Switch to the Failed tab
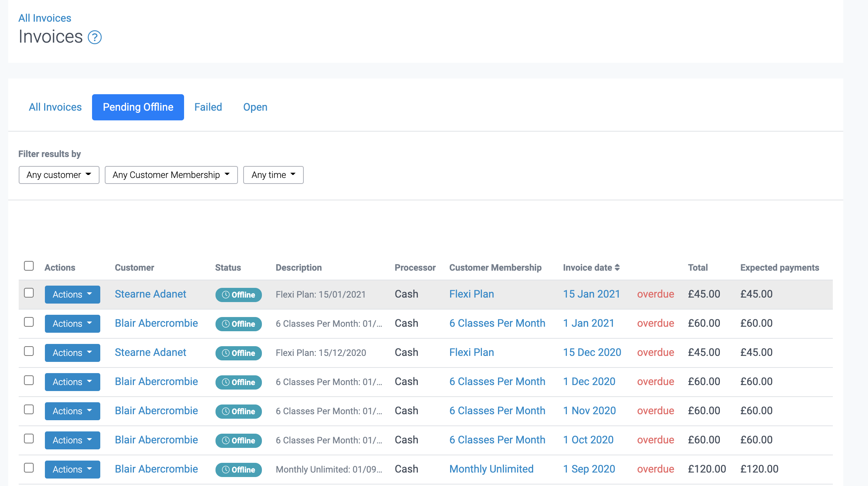The height and width of the screenshot is (486, 868). click(x=208, y=107)
